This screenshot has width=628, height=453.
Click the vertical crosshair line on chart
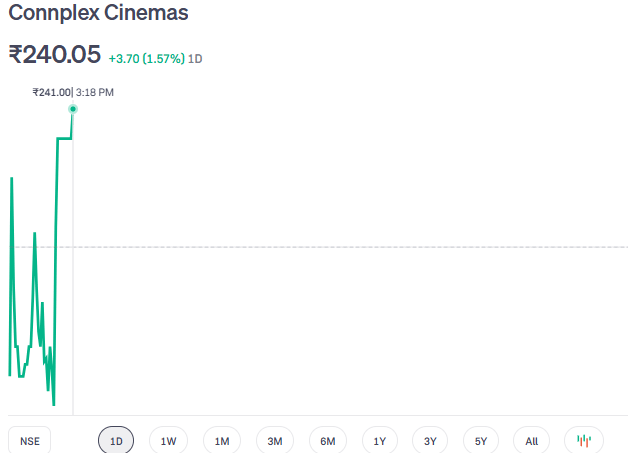[73, 300]
